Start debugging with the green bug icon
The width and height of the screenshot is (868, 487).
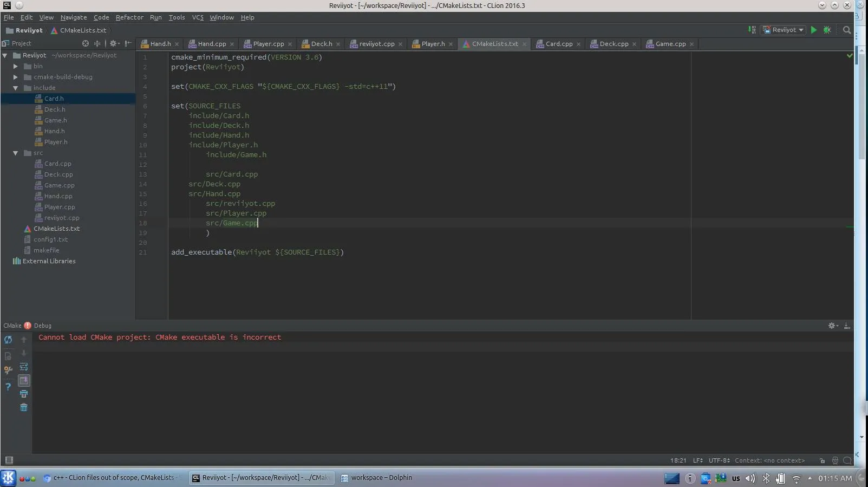[x=827, y=30]
